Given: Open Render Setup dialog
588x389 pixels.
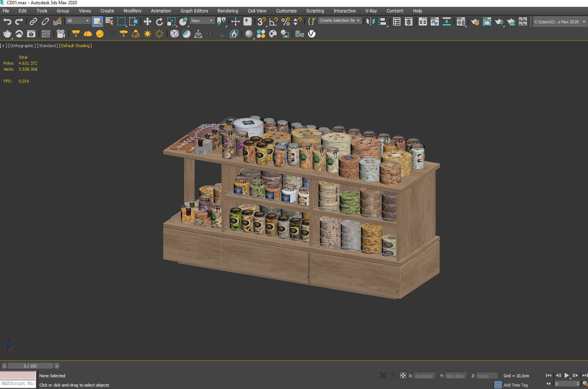Looking at the screenshot, I should [x=475, y=22].
